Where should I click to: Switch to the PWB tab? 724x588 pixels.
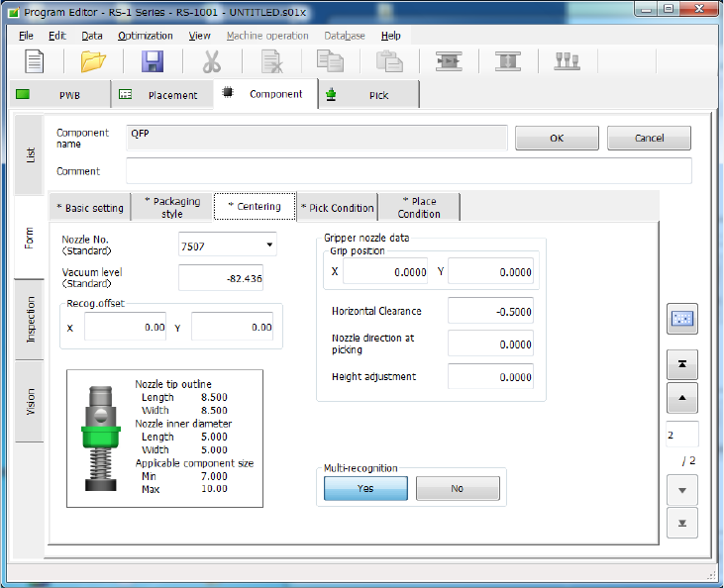60,95
